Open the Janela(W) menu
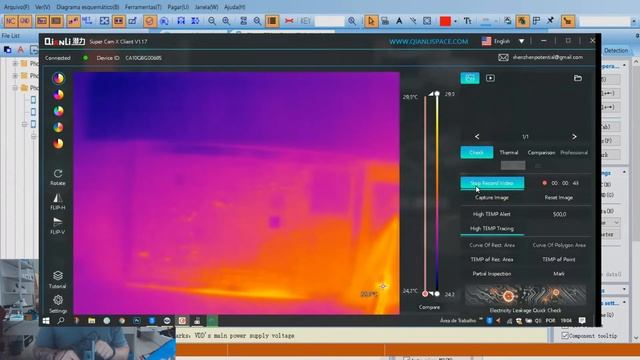The height and width of the screenshot is (360, 640). pos(206,7)
